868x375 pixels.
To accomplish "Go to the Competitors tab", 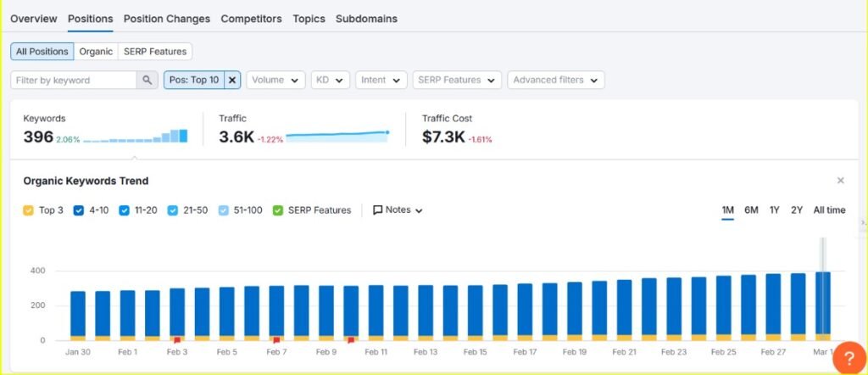I will coord(251,19).
